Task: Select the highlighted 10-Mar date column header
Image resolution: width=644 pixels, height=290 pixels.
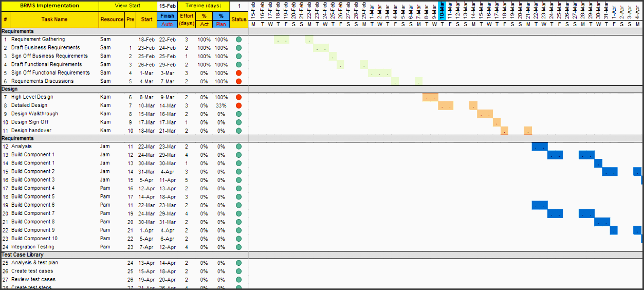Action: pyautogui.click(x=441, y=10)
